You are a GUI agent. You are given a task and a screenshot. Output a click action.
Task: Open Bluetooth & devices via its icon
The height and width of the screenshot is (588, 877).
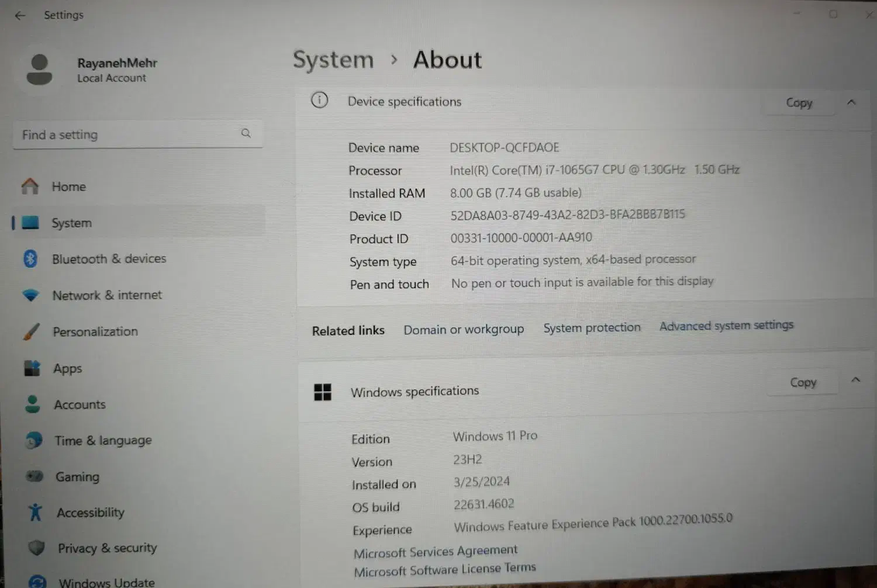(30, 258)
